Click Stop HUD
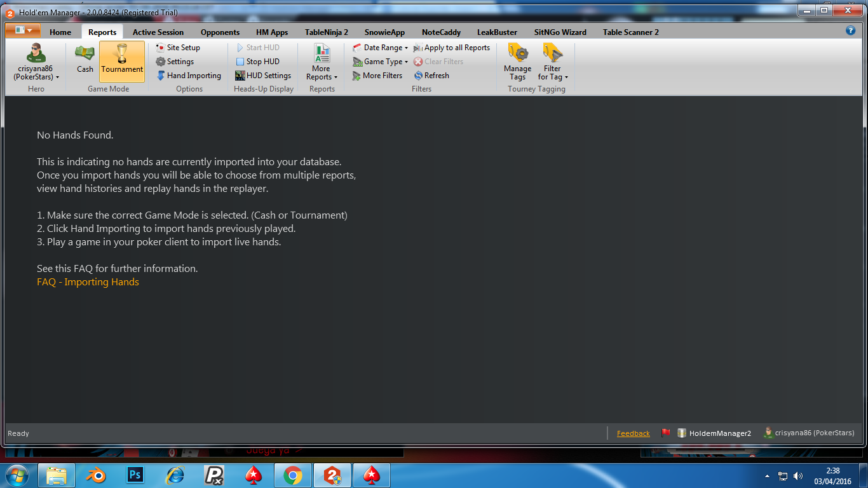Image resolution: width=868 pixels, height=488 pixels. 257,62
